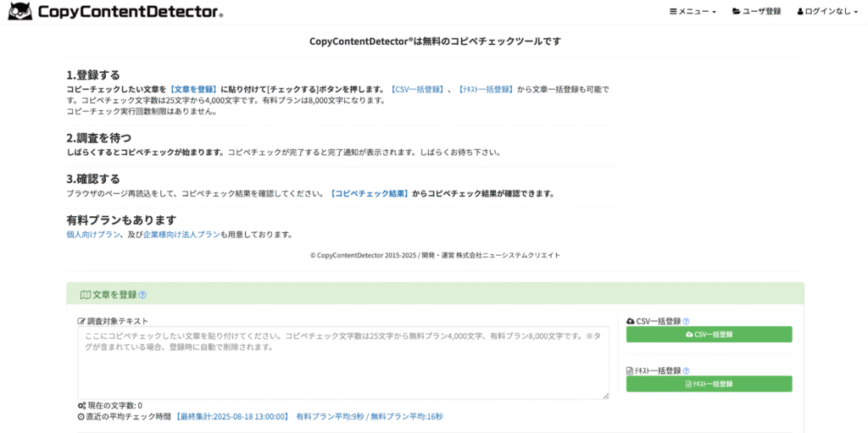This screenshot has height=433, width=868.
Task: Follow the 【文章を登録】 link in step 1
Action: coord(192,89)
